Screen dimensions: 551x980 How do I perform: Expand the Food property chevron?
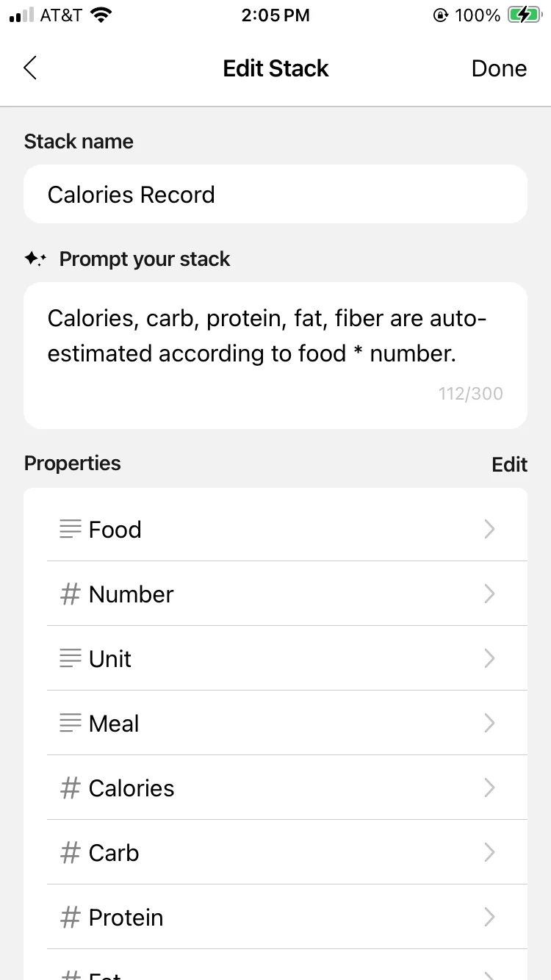coord(489,529)
